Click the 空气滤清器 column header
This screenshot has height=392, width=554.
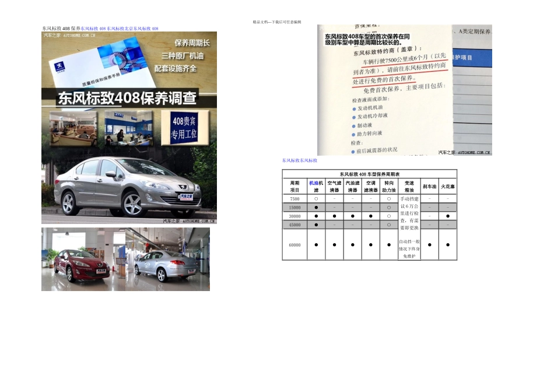click(x=334, y=187)
